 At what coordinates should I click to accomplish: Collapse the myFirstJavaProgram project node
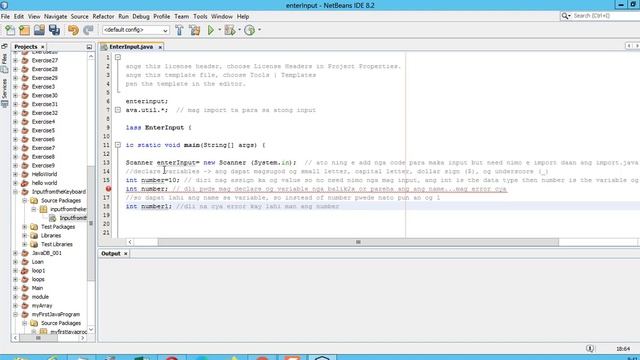16,314
